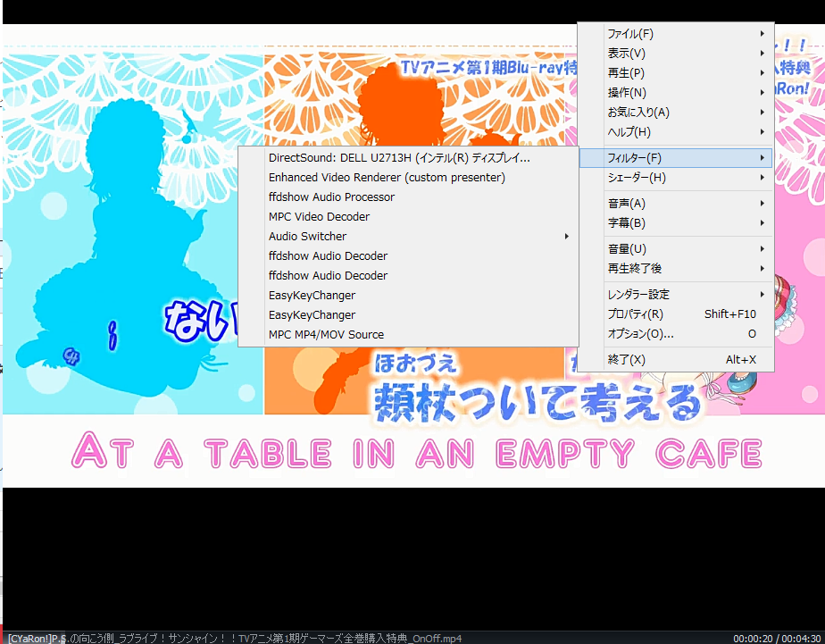Expand the Audio Switcher submenu arrow
The width and height of the screenshot is (825, 644).
(567, 236)
